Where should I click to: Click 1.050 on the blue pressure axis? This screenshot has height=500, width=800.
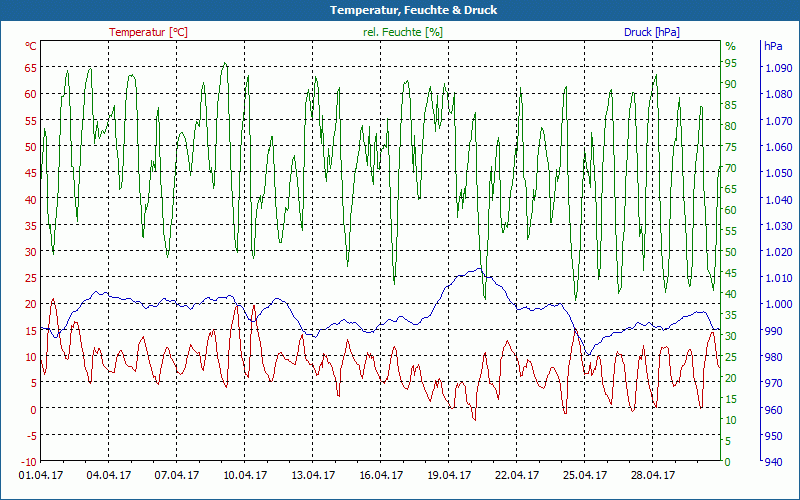click(779, 173)
